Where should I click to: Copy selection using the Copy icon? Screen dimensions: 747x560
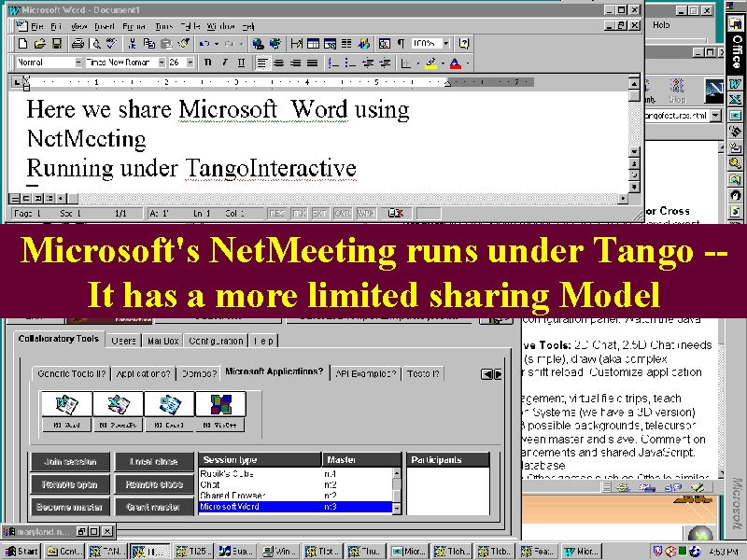[149, 44]
